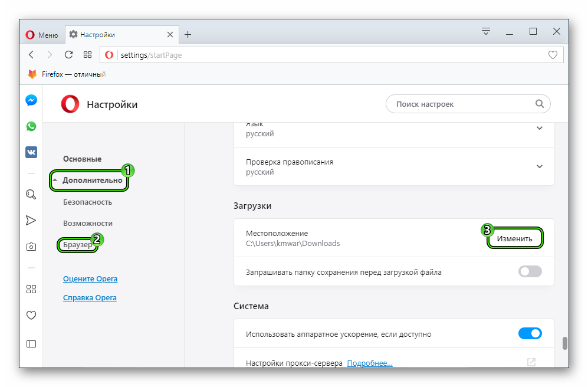
Task: Click the settings/startPage address bar
Action: (331, 55)
